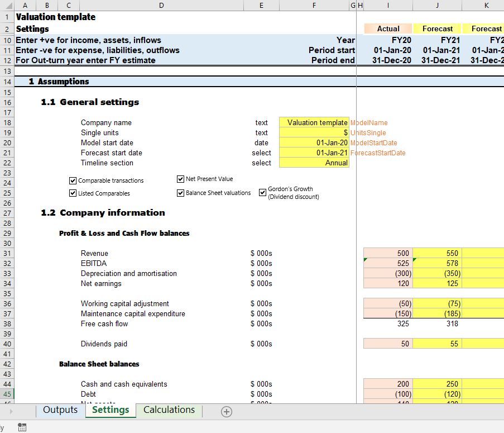Click the Actual column heading cell
The height and width of the screenshot is (433, 504).
388,28
